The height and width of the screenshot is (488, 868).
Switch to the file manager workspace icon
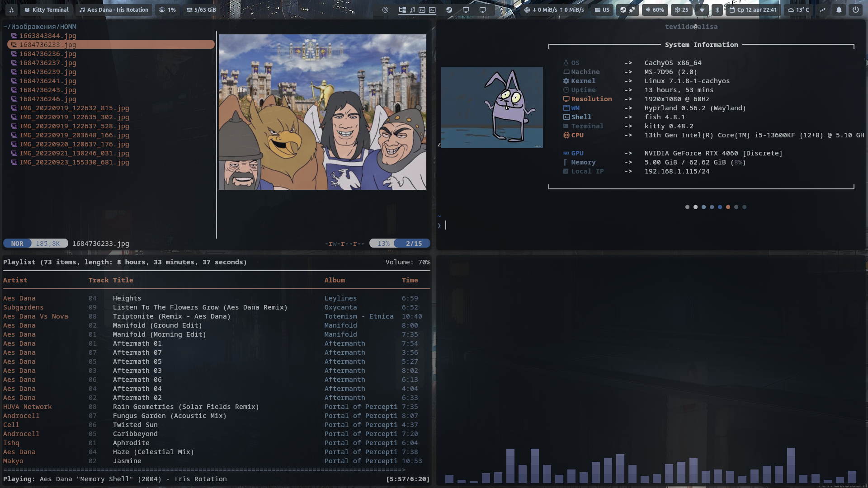pyautogui.click(x=402, y=9)
